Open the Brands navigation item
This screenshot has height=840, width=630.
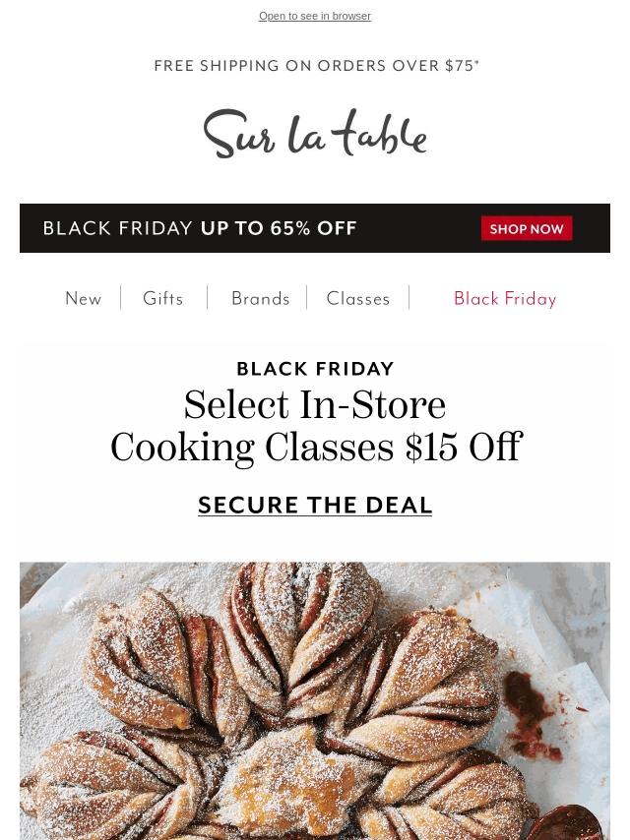coord(261,299)
